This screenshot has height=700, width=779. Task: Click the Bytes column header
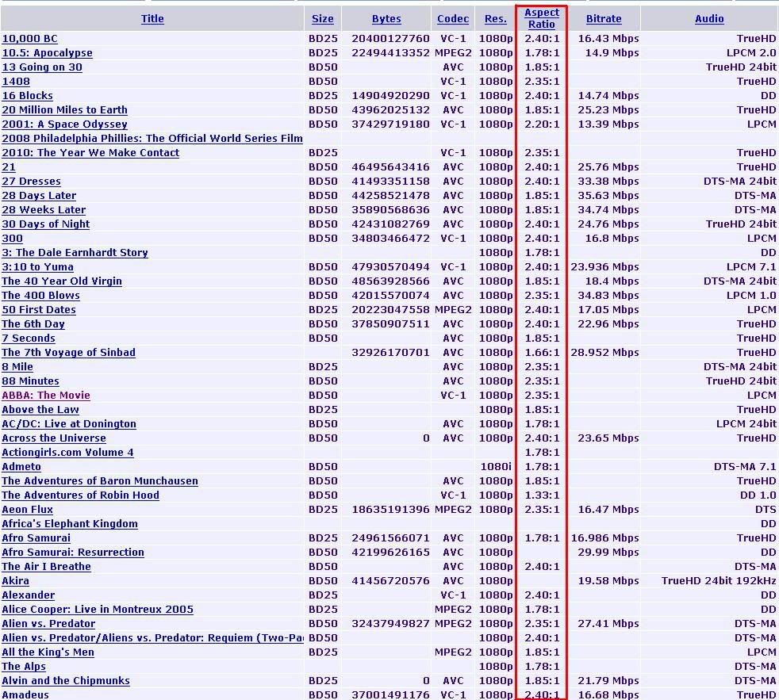(386, 19)
